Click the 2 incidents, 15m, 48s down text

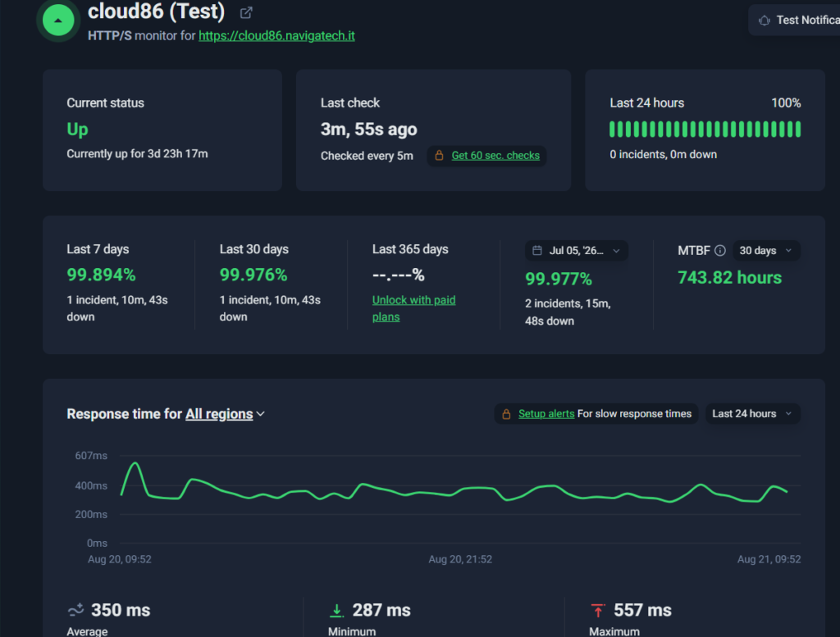point(568,312)
